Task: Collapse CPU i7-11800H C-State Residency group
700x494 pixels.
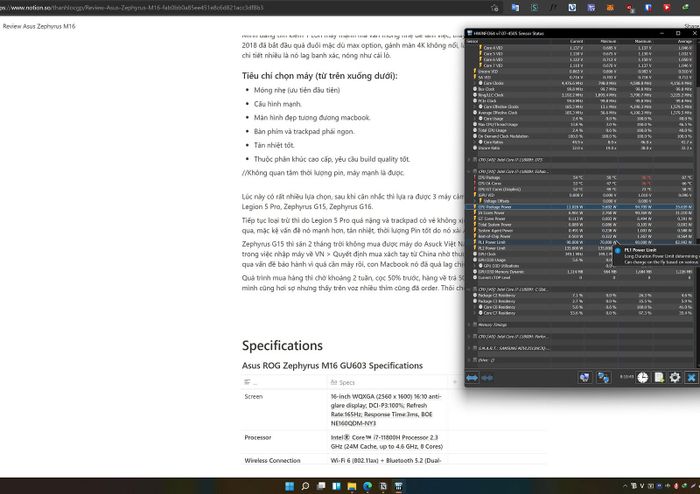Action: point(469,289)
